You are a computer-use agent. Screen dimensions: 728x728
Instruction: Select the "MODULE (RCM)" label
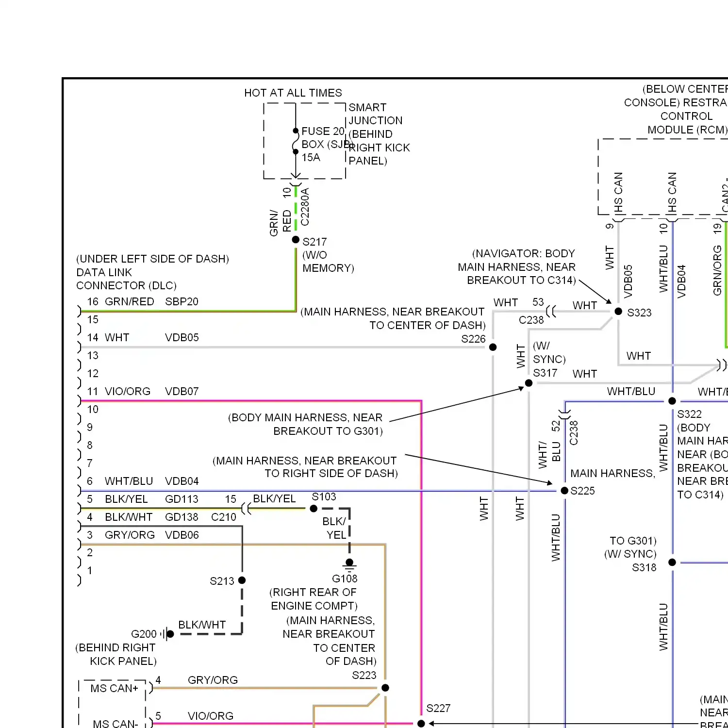point(687,130)
